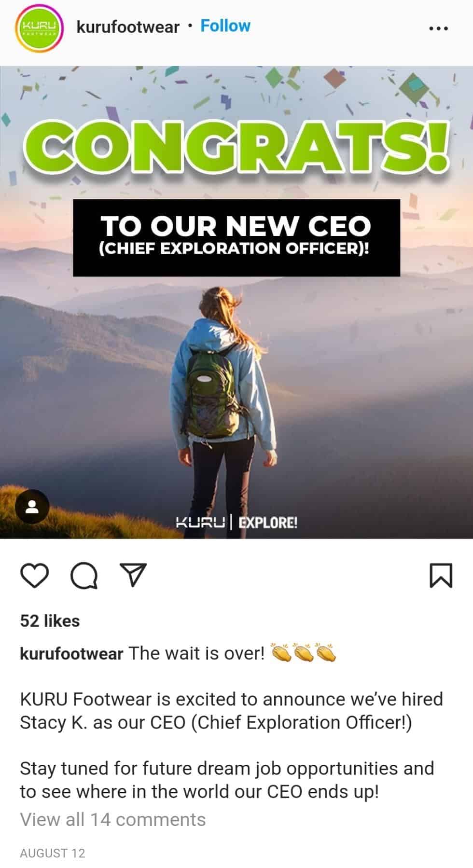The height and width of the screenshot is (868, 473).
Task: Save the post with the bookmark icon
Action: click(441, 575)
